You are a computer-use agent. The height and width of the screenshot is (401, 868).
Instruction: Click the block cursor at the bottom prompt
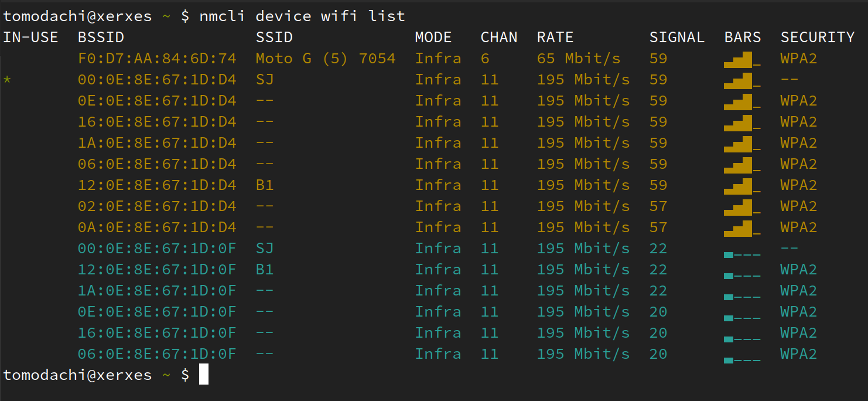tap(204, 375)
